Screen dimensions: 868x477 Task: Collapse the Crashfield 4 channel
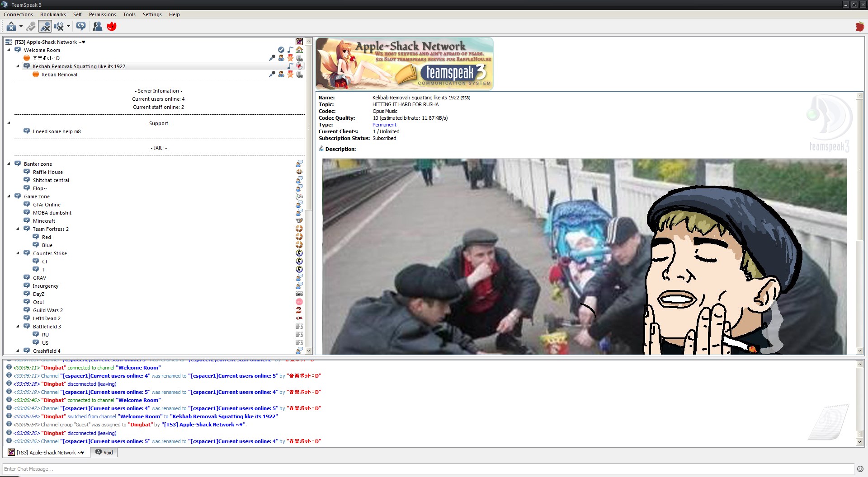tap(18, 351)
